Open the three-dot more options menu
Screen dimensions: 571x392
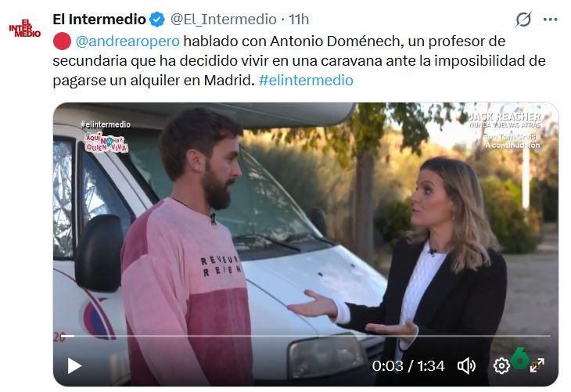coord(550,20)
